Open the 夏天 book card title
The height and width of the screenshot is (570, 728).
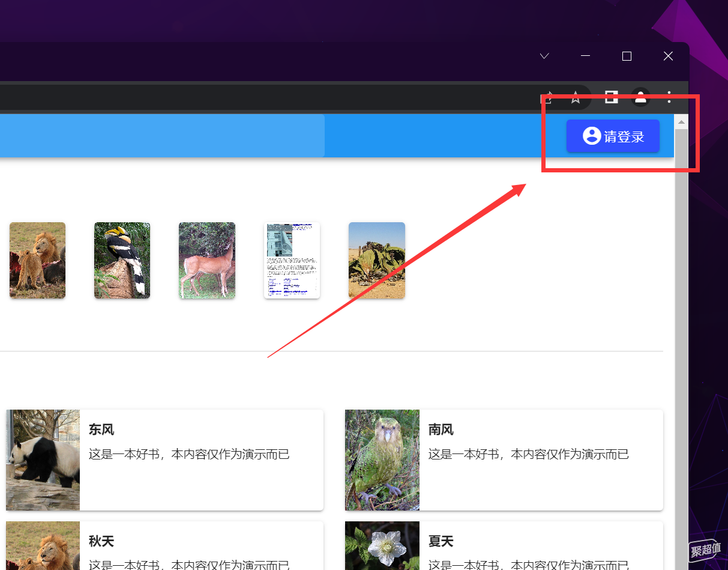coord(441,541)
